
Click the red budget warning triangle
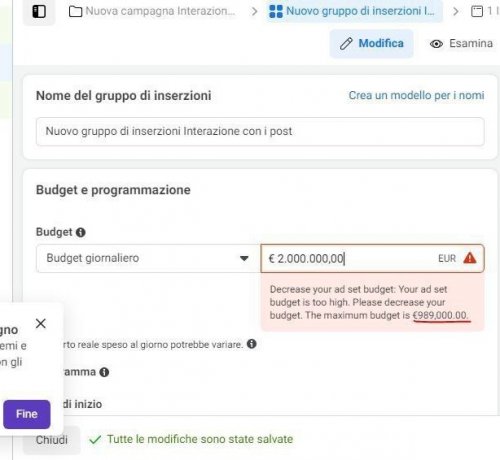click(x=470, y=258)
